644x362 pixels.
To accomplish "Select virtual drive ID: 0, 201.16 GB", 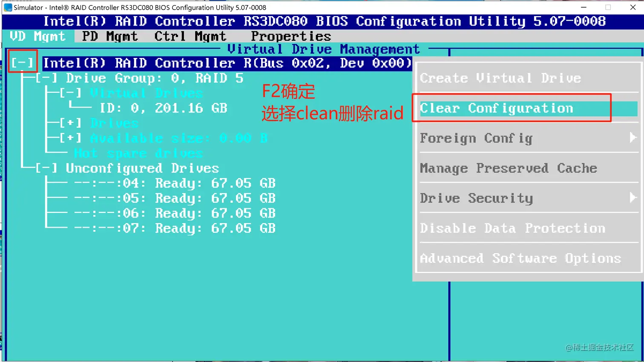I will coord(164,108).
